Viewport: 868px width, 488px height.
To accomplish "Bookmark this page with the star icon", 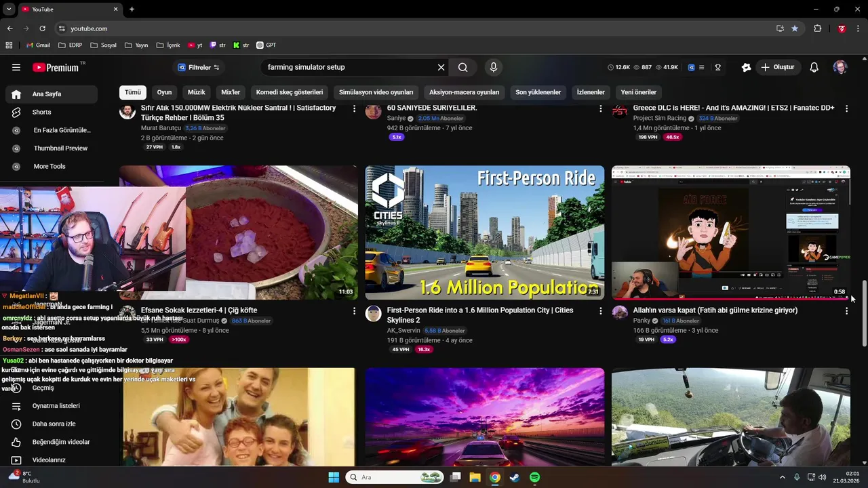I will pyautogui.click(x=795, y=28).
